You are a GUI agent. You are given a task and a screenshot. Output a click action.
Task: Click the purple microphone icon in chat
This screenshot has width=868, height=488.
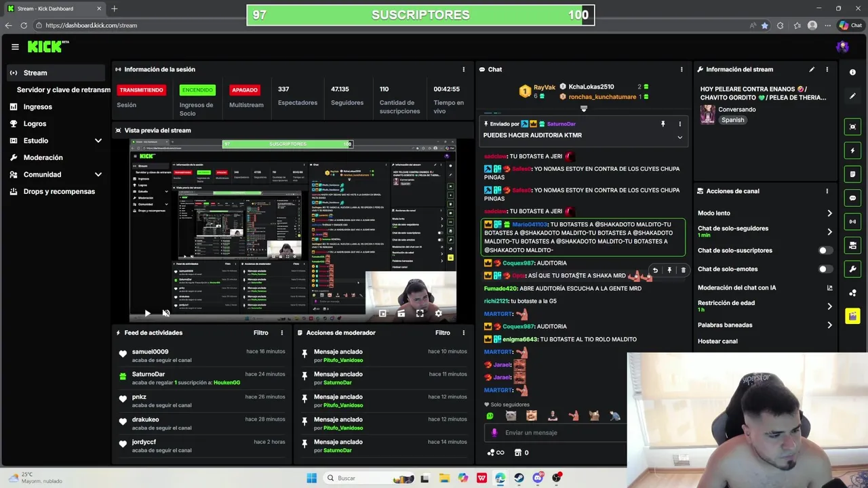pyautogui.click(x=494, y=432)
